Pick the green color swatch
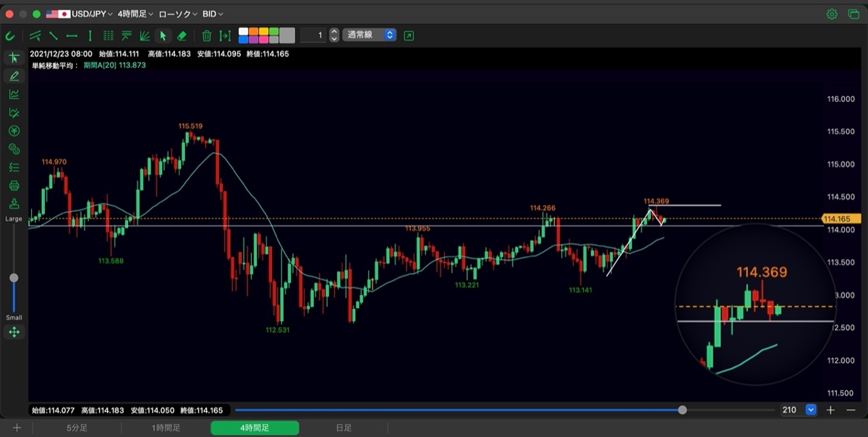 click(x=274, y=31)
